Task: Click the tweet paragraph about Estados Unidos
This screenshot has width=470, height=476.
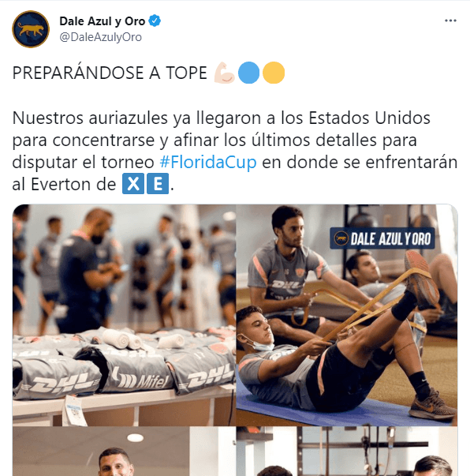Action: tap(235, 151)
